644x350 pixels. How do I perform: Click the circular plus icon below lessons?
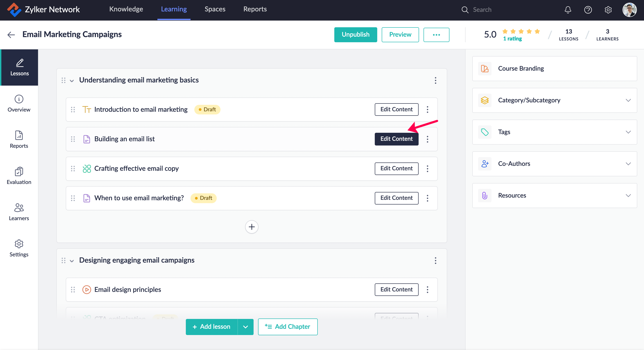[x=252, y=227]
